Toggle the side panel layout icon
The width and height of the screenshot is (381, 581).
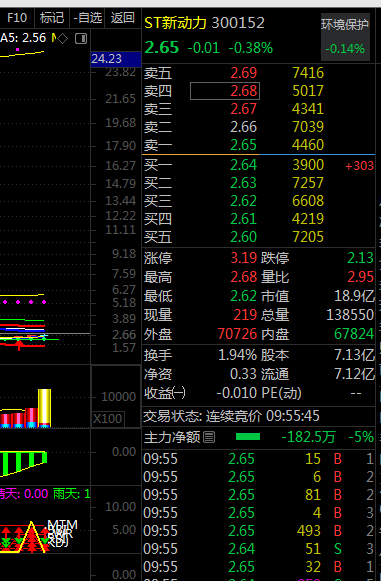(x=81, y=38)
